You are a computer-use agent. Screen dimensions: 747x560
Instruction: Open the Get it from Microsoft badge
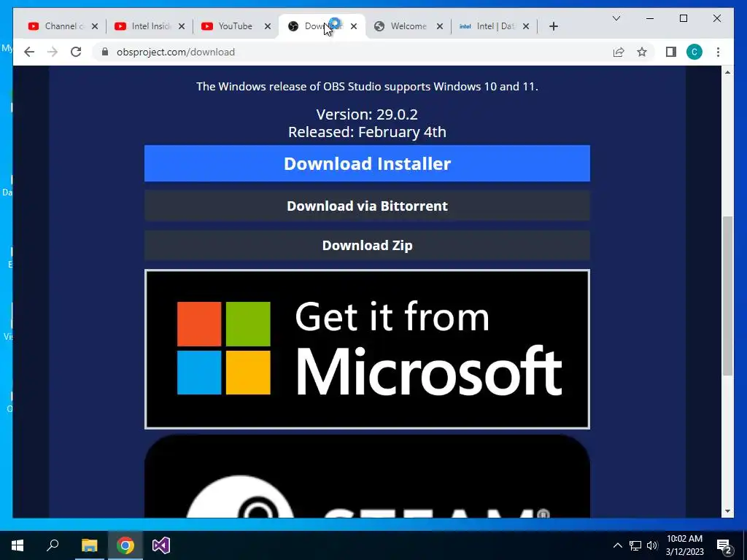(367, 349)
